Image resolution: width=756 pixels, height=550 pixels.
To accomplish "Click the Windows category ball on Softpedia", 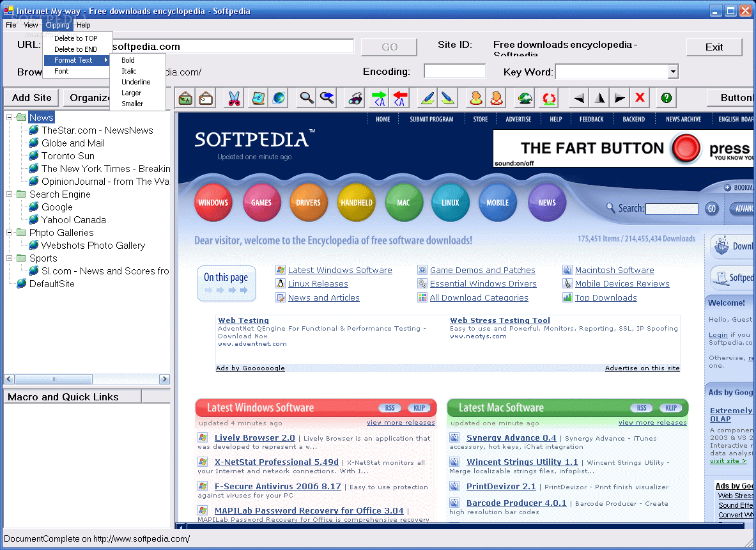I will pos(213,203).
